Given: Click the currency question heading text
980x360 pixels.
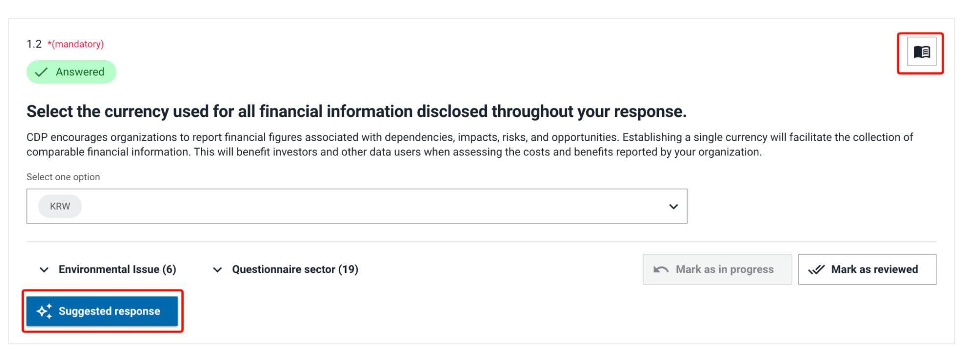Looking at the screenshot, I should [356, 111].
